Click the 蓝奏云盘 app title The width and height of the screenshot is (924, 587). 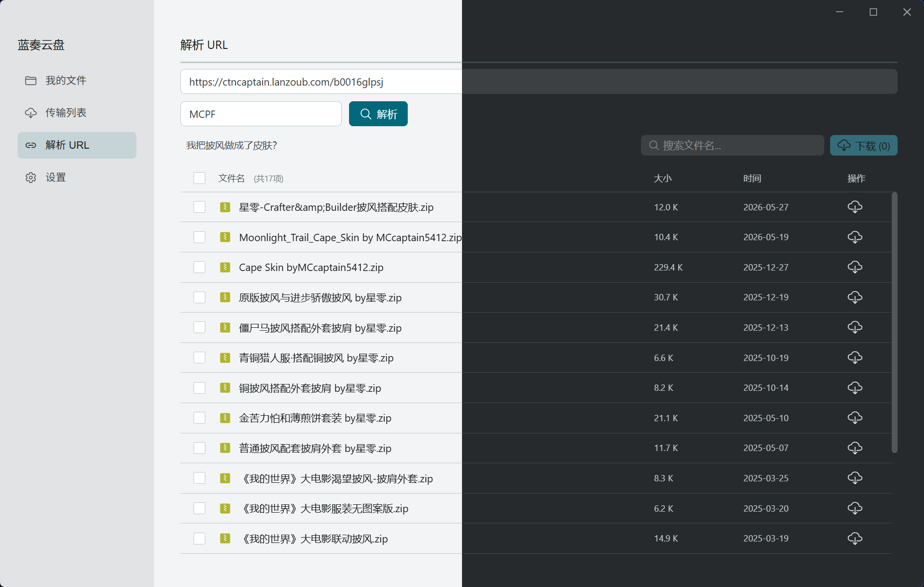pyautogui.click(x=41, y=45)
